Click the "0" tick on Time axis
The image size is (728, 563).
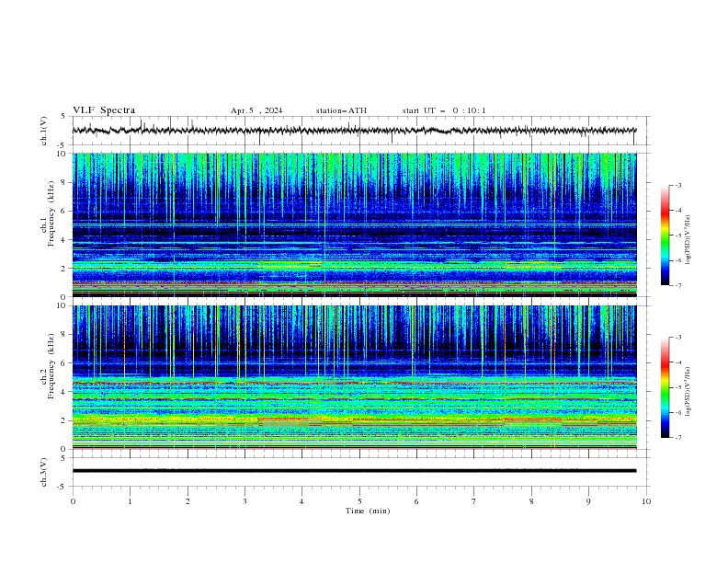click(x=73, y=501)
